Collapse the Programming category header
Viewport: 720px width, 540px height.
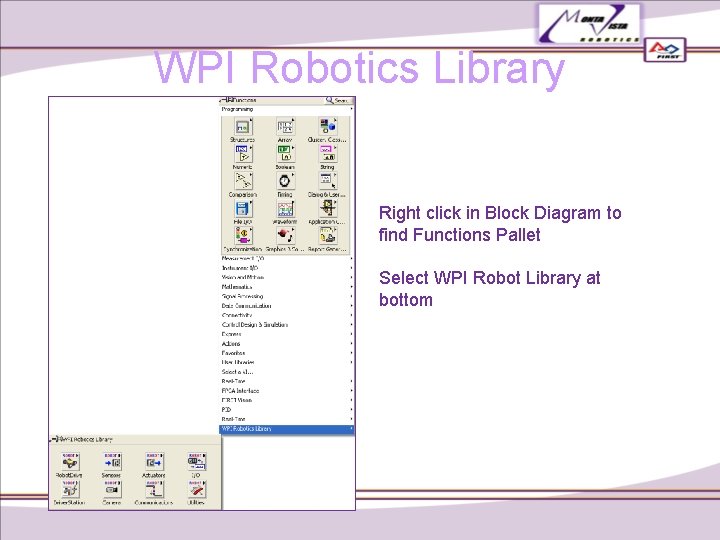click(287, 109)
